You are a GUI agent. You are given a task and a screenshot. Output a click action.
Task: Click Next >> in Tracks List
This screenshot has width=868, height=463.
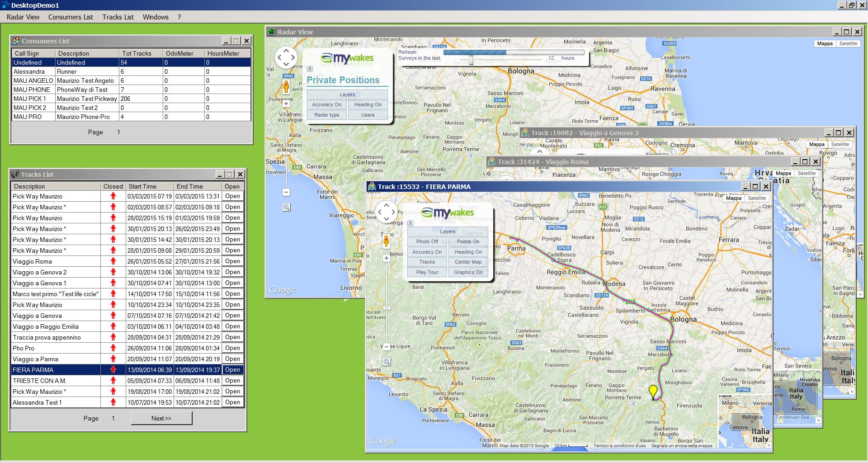click(x=161, y=418)
